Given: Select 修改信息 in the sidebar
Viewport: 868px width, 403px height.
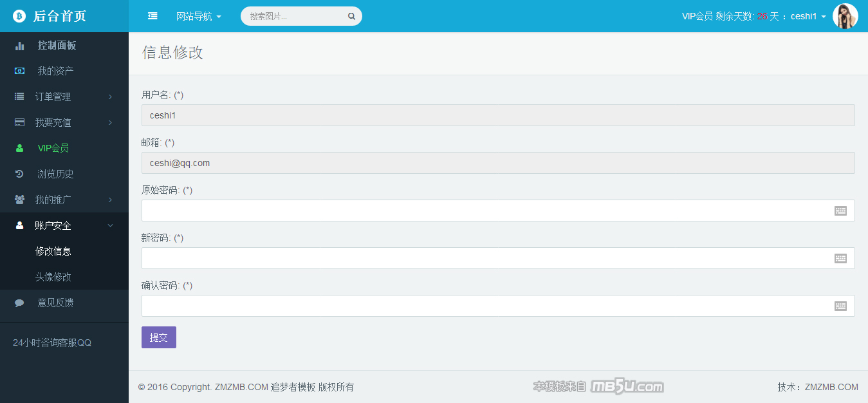Looking at the screenshot, I should pos(53,251).
